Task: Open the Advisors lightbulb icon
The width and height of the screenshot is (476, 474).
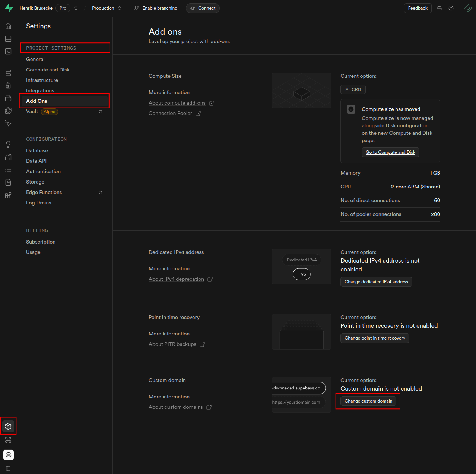Action: (8, 144)
